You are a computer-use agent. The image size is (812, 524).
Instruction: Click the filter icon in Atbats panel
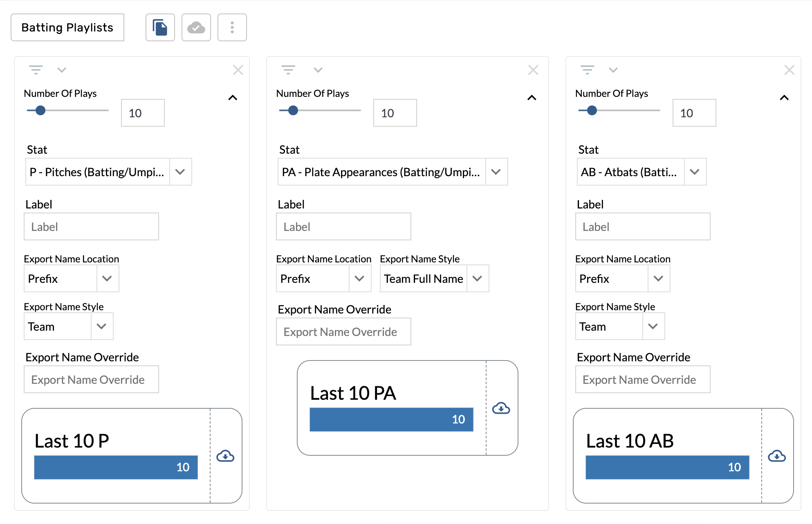[x=587, y=70]
